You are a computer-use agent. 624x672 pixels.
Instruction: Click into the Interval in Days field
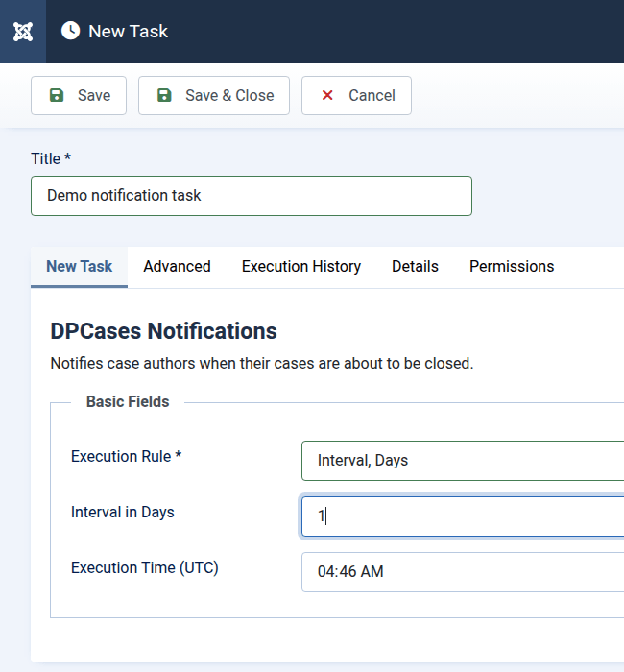[463, 516]
